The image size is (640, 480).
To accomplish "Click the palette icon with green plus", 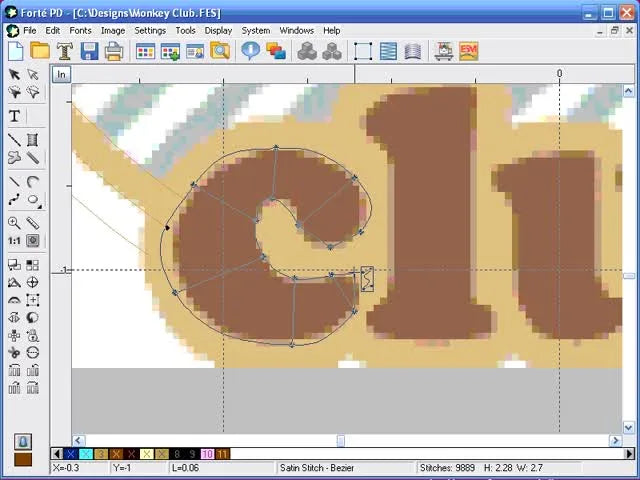I will point(170,51).
